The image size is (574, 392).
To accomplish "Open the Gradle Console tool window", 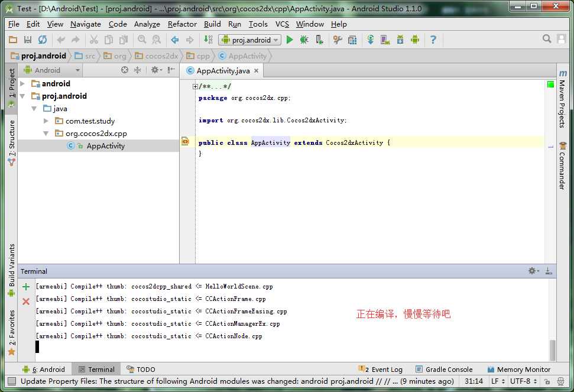I will click(445, 370).
